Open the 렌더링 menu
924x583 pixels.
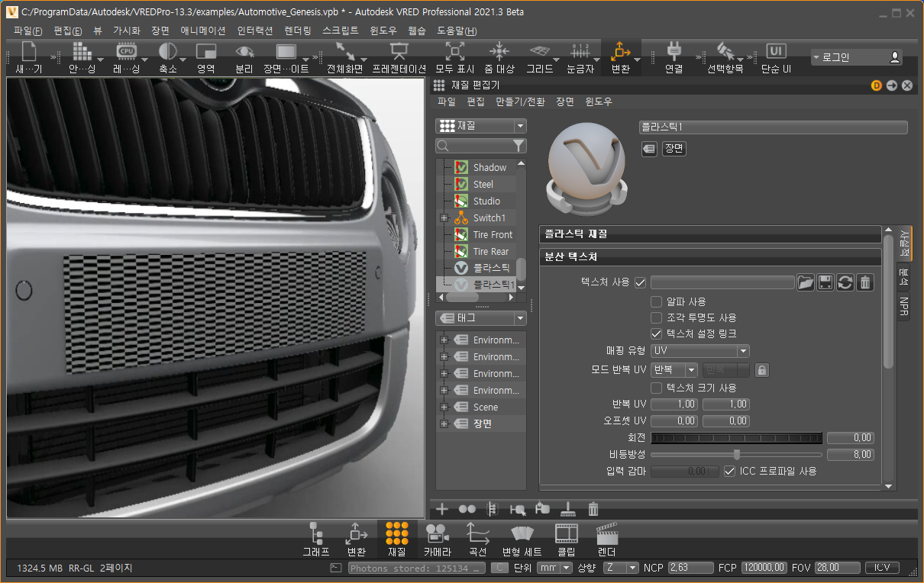pyautogui.click(x=298, y=31)
